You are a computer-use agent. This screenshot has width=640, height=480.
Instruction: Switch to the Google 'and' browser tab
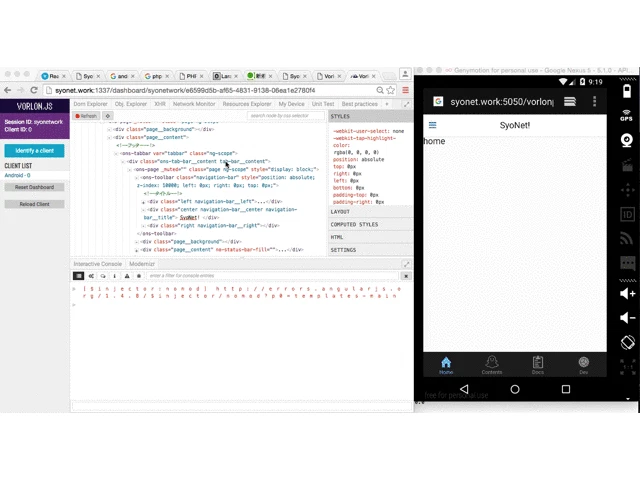pos(122,76)
